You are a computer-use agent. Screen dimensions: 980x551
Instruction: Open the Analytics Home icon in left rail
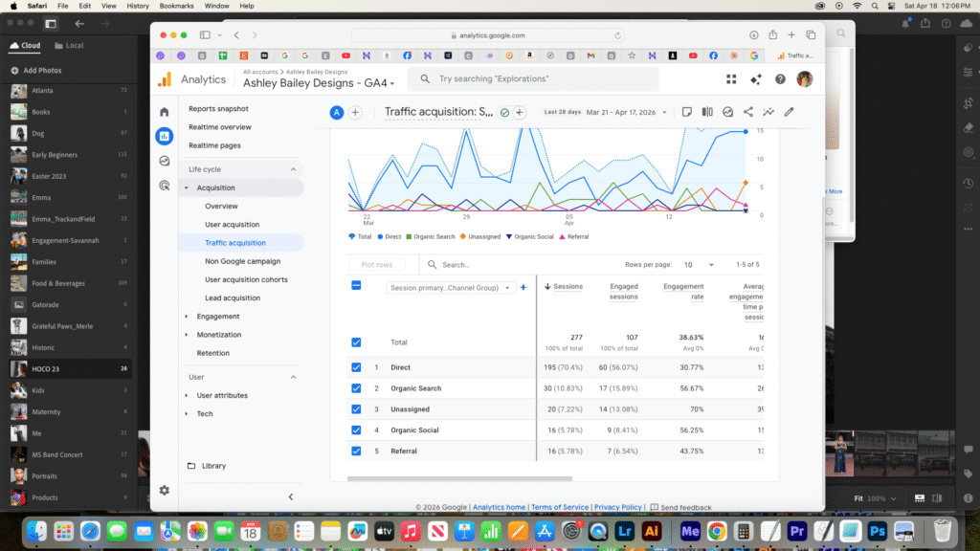click(x=165, y=112)
